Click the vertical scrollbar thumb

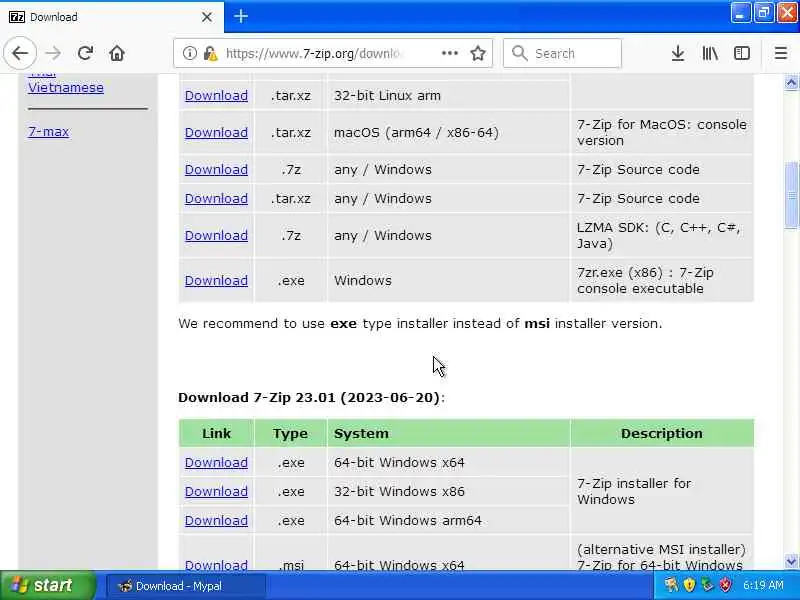[791, 195]
